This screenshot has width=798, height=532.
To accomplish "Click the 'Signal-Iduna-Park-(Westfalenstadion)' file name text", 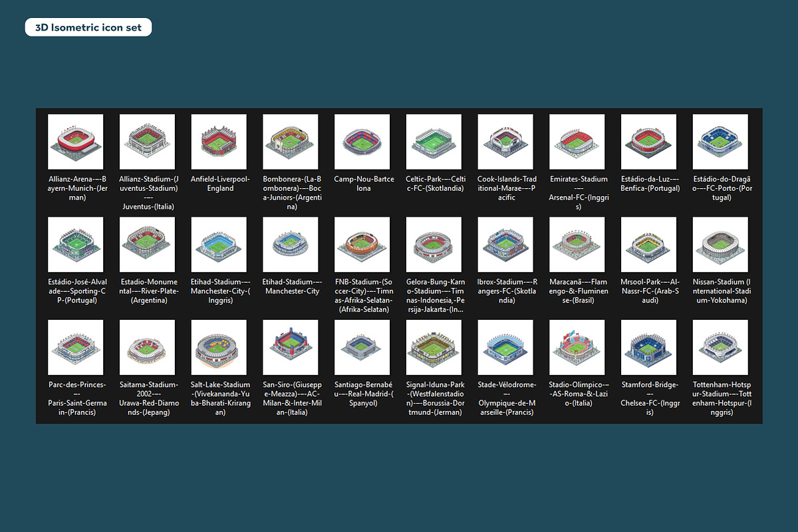I will tap(434, 394).
